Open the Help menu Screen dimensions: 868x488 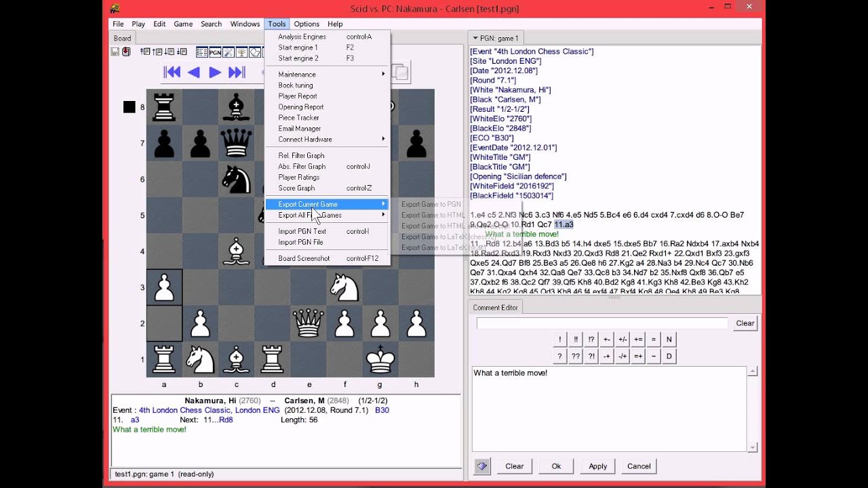[x=335, y=24]
